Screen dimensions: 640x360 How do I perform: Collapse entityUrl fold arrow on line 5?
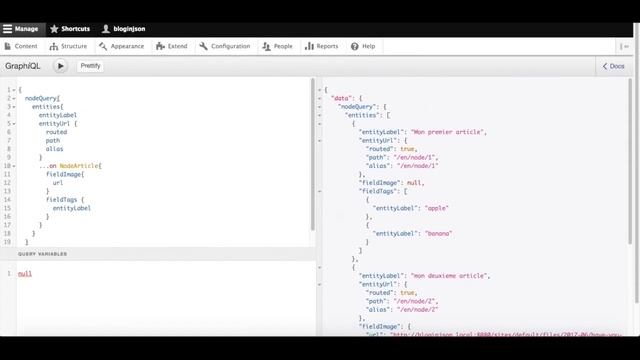pyautogui.click(x=14, y=124)
